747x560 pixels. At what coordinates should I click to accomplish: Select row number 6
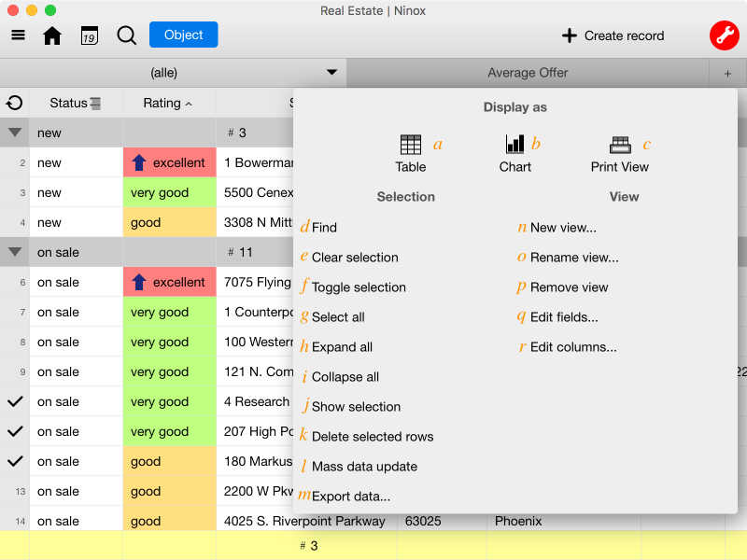22,283
